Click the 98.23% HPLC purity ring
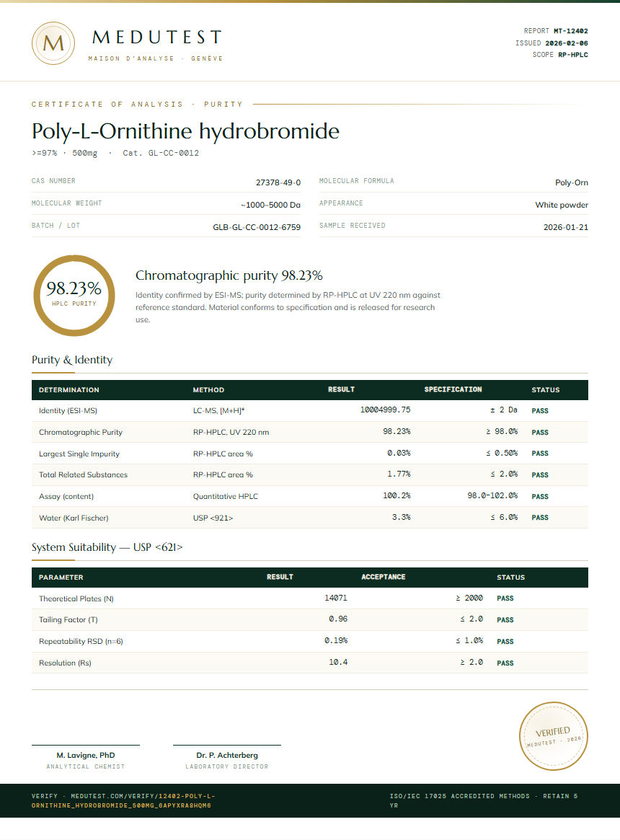Viewport: 620px width, 840px height. click(x=74, y=296)
